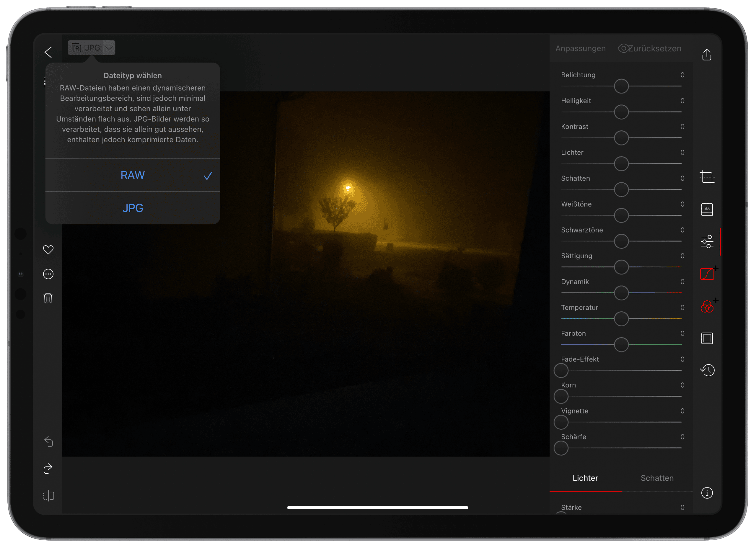
Task: Click the Temperatur slider knob
Action: pos(621,319)
